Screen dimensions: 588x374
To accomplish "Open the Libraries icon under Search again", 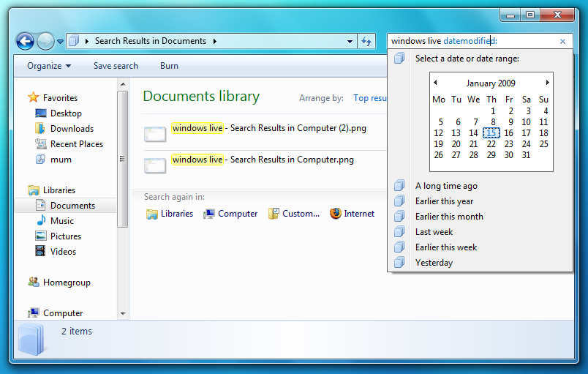I will (x=169, y=214).
